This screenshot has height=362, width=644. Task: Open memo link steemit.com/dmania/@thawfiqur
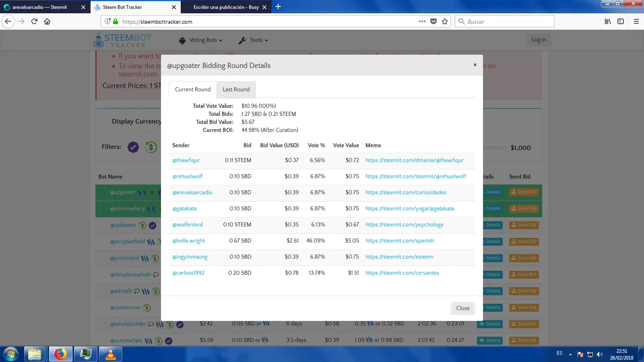coord(415,160)
